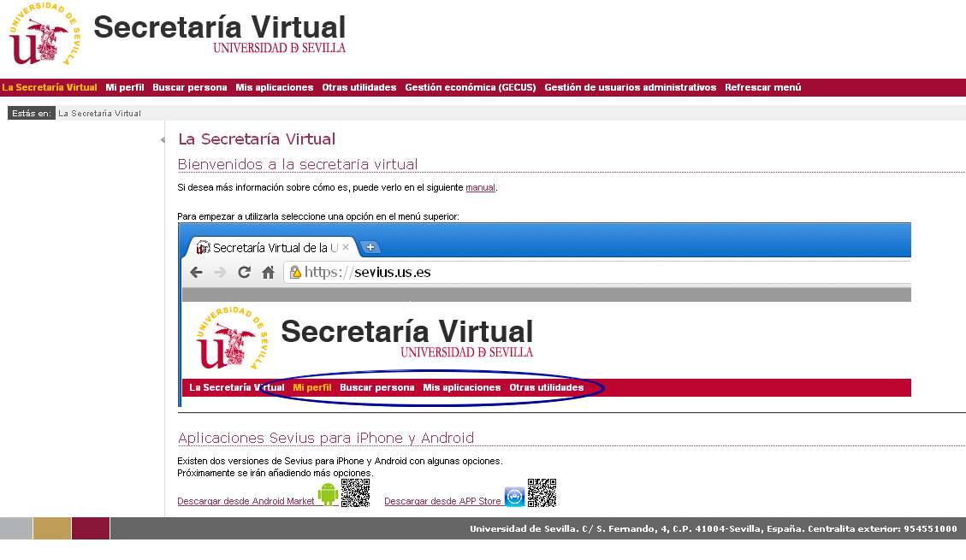Click the heading 'Aplicaciones Sevius para iPhone y Android'
This screenshot has height=560, width=966.
pos(326,438)
